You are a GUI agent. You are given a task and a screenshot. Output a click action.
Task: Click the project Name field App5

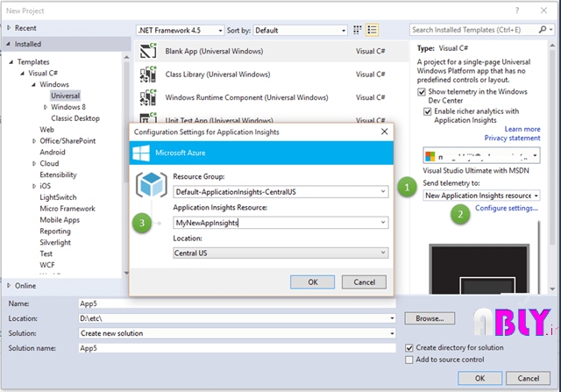(238, 303)
